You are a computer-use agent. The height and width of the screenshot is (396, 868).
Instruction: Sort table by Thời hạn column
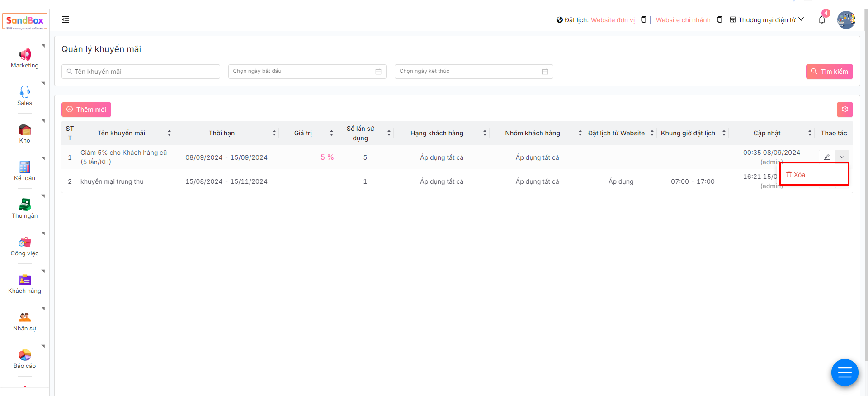[x=274, y=133]
